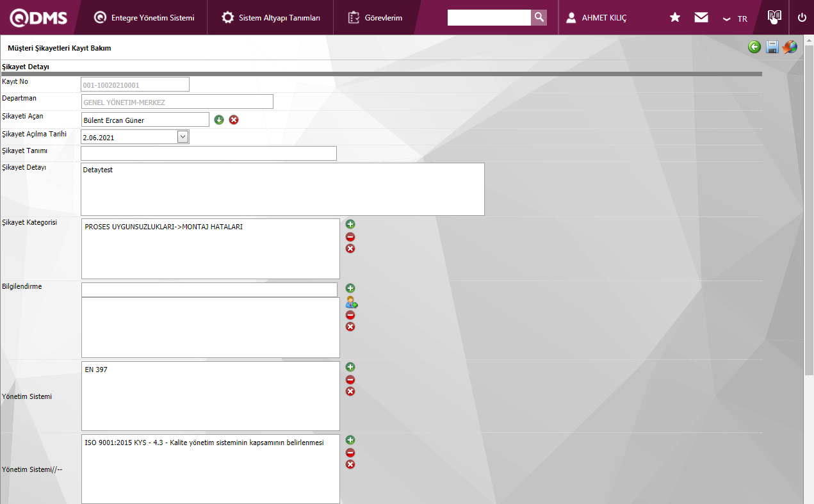Add Yönetim Sistemi with green plus
Image resolution: width=814 pixels, height=504 pixels.
pyautogui.click(x=350, y=367)
